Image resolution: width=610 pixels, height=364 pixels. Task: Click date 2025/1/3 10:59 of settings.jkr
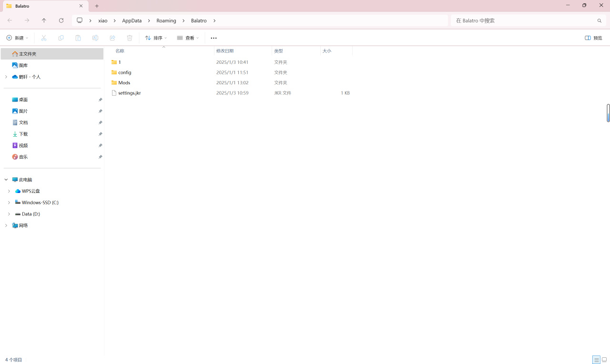pos(233,93)
